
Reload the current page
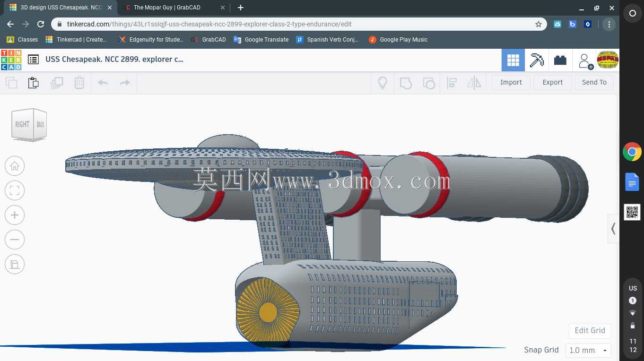coord(41,24)
